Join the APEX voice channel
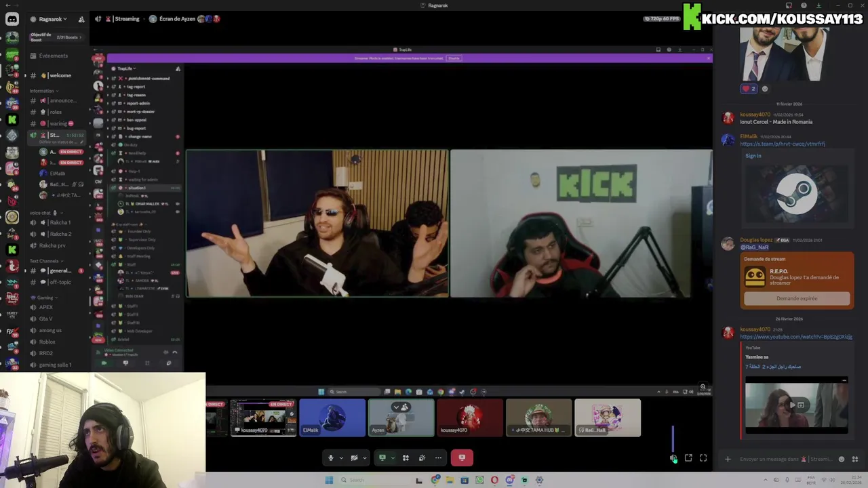 tap(57, 307)
